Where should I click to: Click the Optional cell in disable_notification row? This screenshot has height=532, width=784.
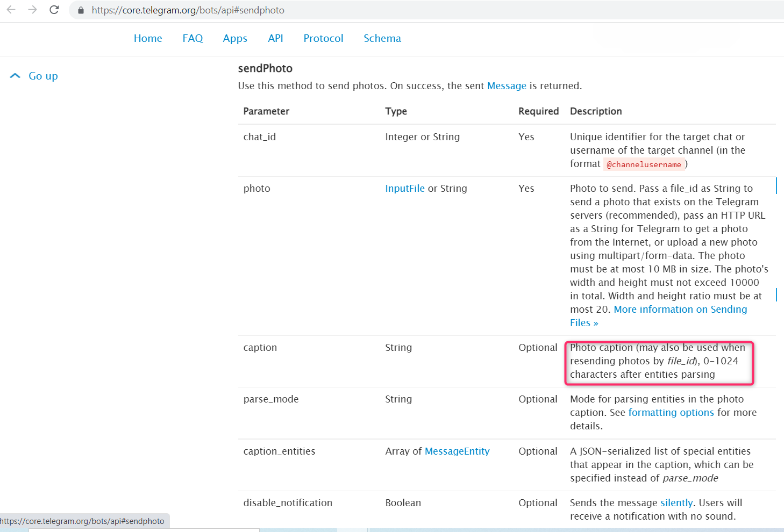(538, 502)
